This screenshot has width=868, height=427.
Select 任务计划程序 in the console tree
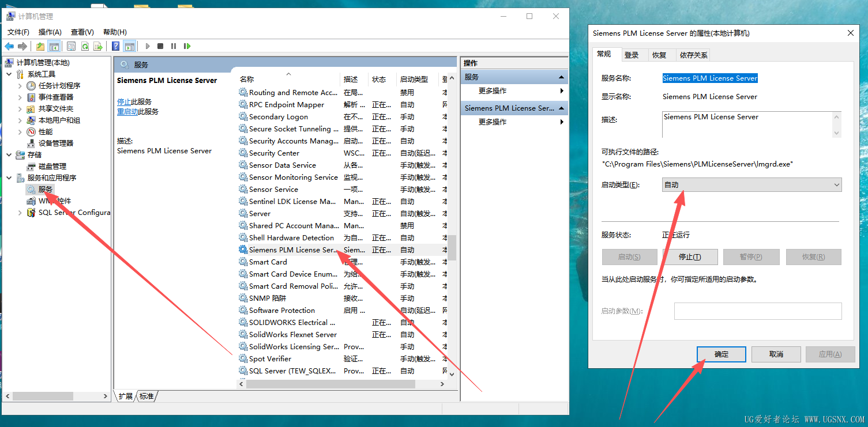click(x=59, y=85)
